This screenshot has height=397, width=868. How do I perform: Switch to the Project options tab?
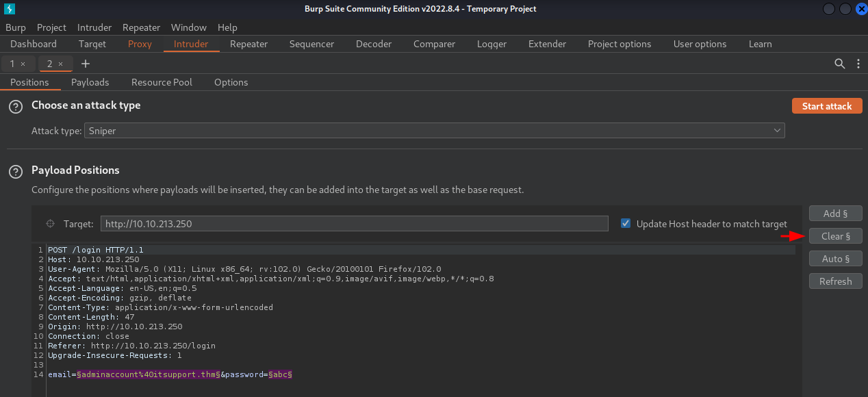click(620, 44)
